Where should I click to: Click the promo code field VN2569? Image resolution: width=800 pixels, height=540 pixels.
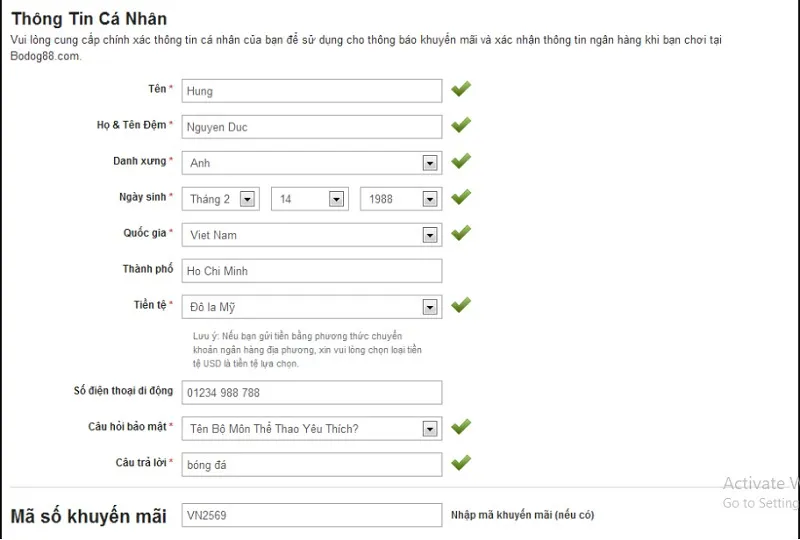(312, 515)
